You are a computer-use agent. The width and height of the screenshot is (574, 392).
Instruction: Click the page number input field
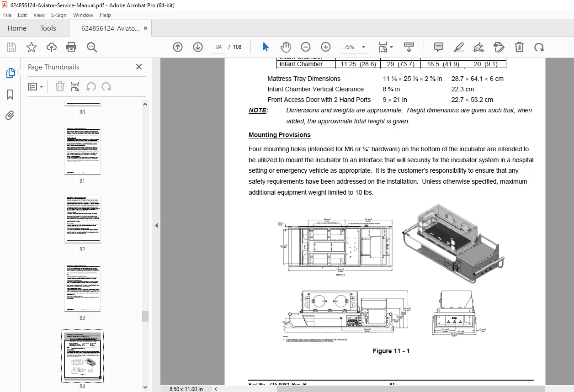click(x=219, y=47)
